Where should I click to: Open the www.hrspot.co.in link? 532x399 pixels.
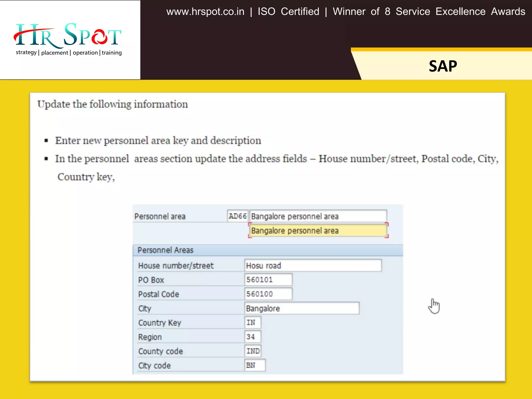point(205,12)
